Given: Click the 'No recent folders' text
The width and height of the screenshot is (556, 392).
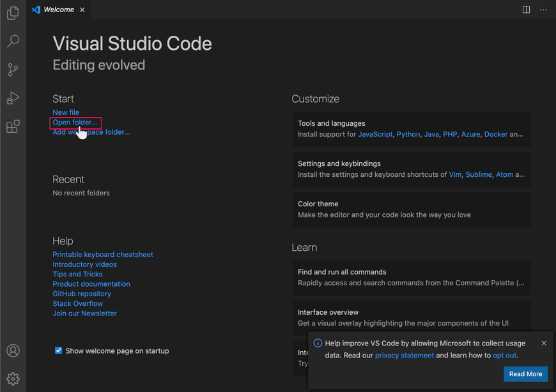Looking at the screenshot, I should (81, 193).
